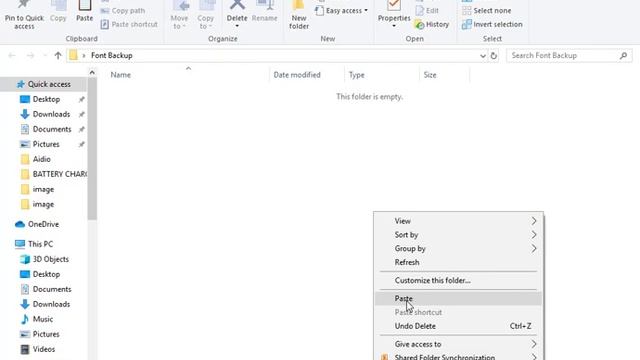
Task: Open pinned Desktop under Quick access
Action: coord(46,99)
